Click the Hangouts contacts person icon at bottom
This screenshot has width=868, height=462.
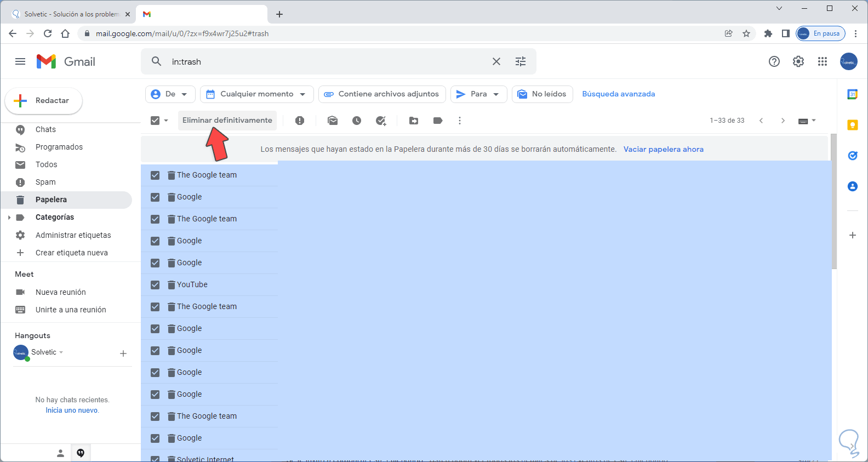(61, 453)
